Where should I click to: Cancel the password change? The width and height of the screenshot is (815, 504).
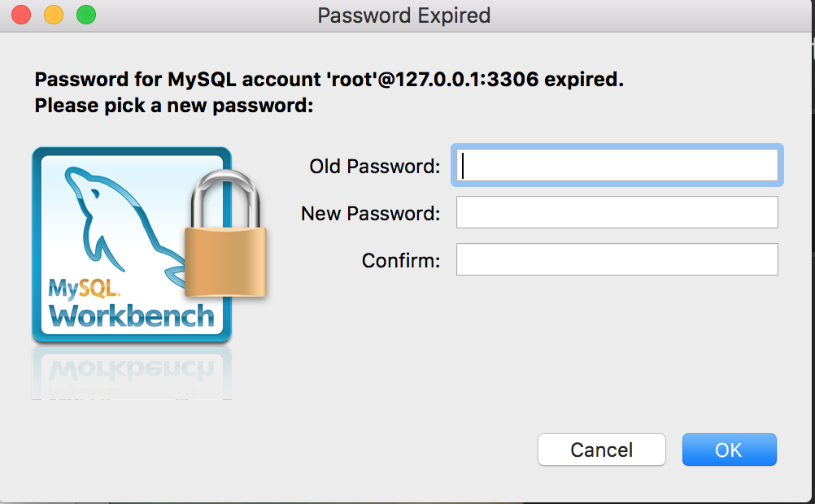(x=602, y=450)
